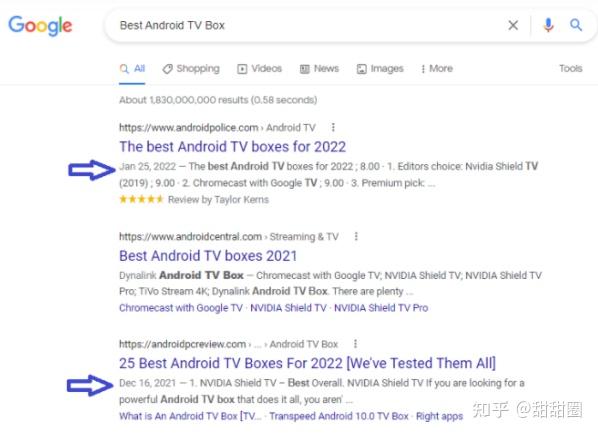Click the Google logo
This screenshot has width=598, height=434.
[x=40, y=26]
